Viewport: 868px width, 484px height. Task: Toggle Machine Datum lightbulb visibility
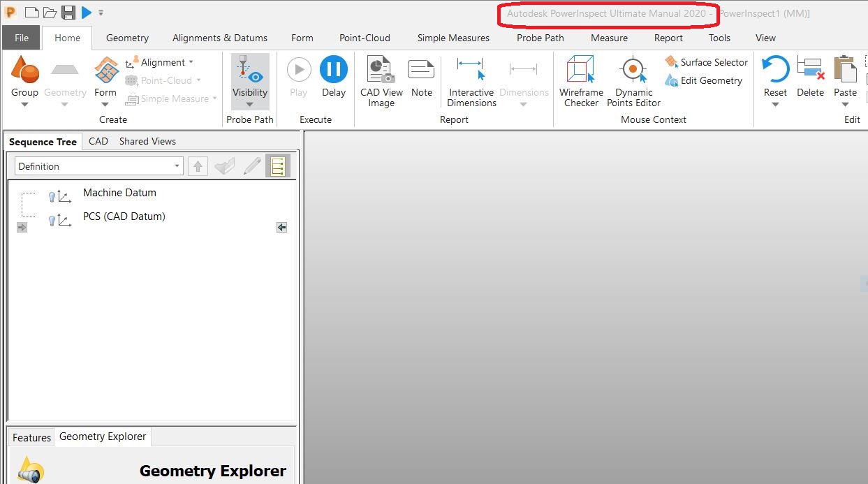[52, 197]
